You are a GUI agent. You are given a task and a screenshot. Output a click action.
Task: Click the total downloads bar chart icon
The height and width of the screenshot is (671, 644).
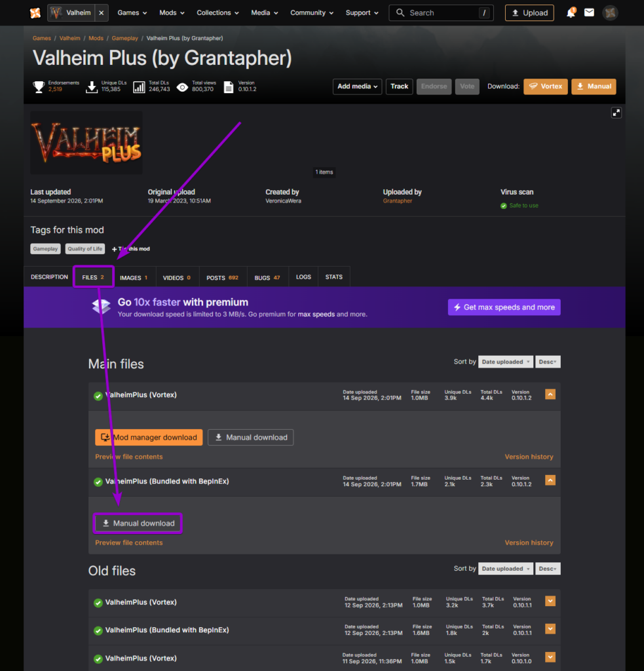139,87
